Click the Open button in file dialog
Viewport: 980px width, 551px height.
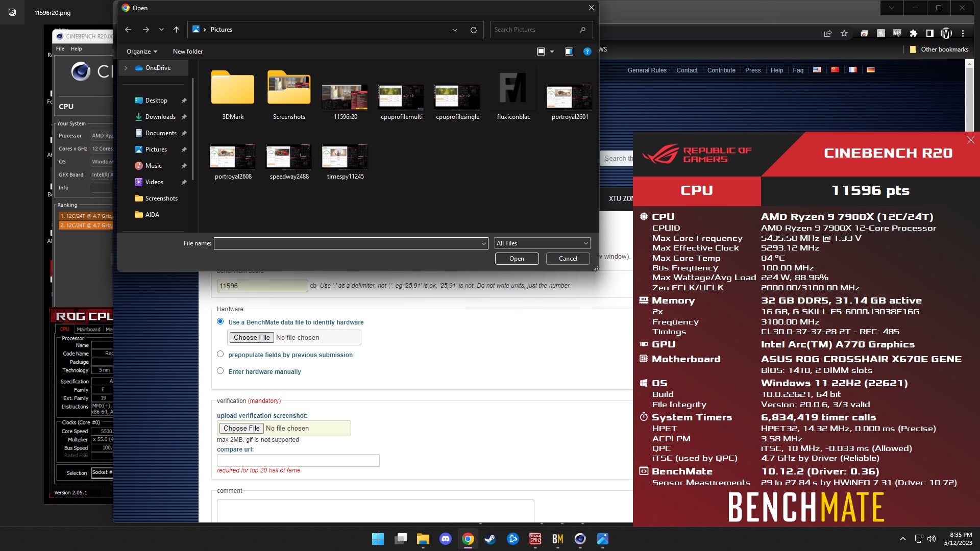click(x=517, y=259)
